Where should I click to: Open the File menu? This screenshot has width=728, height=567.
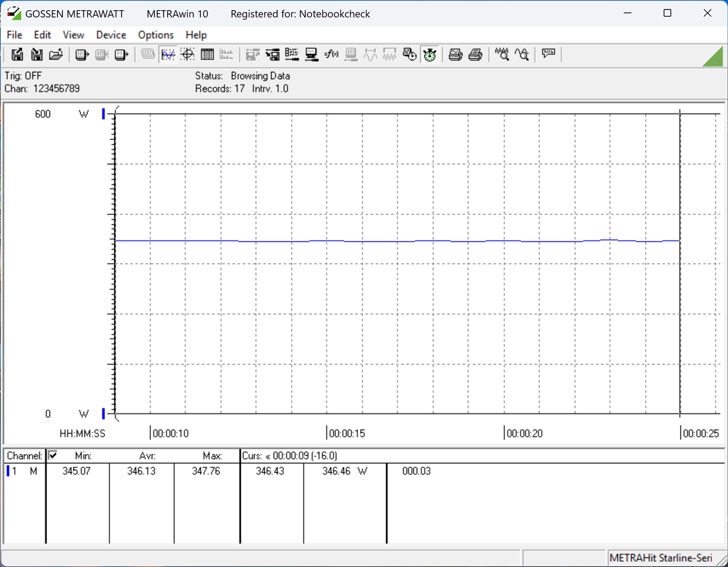pos(14,35)
